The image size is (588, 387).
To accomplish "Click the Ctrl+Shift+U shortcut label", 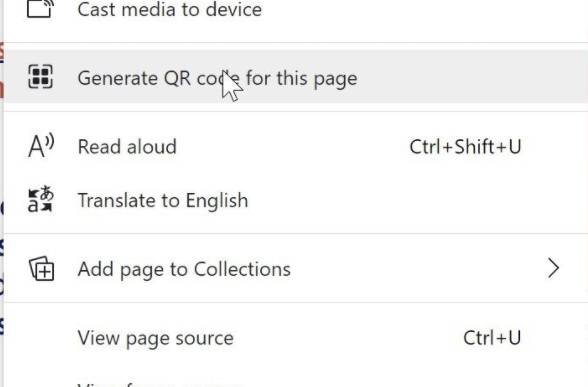I will pos(465,147).
